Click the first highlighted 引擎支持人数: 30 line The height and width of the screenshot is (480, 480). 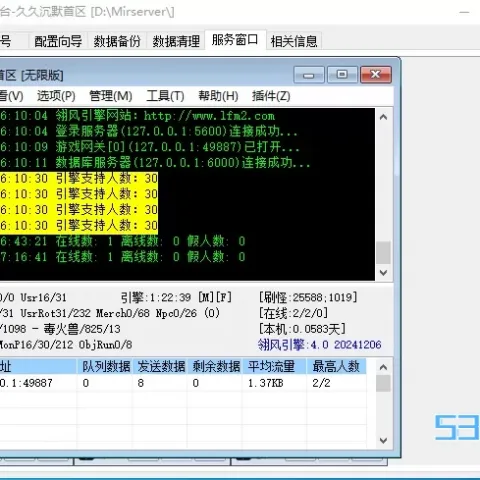click(x=79, y=178)
